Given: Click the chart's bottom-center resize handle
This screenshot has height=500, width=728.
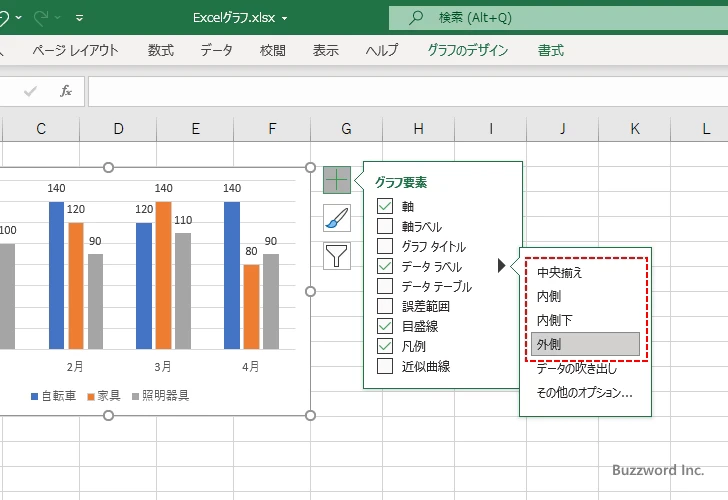Looking at the screenshot, I should pos(108,416).
